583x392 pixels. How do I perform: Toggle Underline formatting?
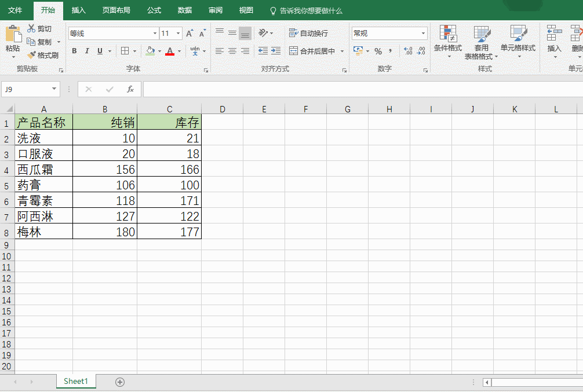coord(100,51)
